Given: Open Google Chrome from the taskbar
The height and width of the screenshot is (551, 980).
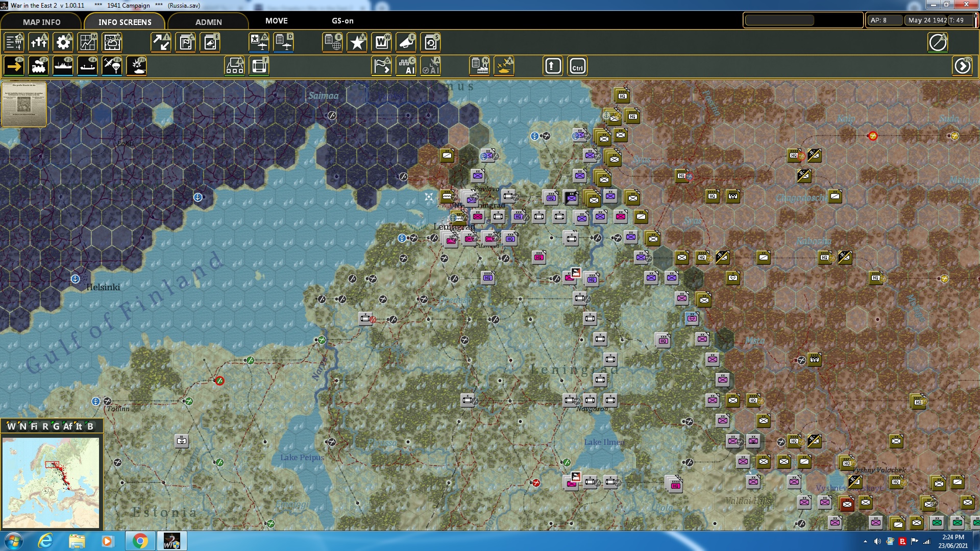Looking at the screenshot, I should click(140, 541).
